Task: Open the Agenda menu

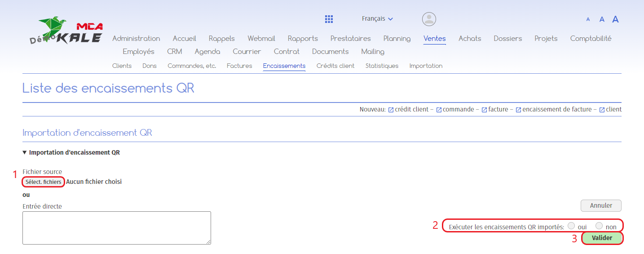Action: click(207, 52)
